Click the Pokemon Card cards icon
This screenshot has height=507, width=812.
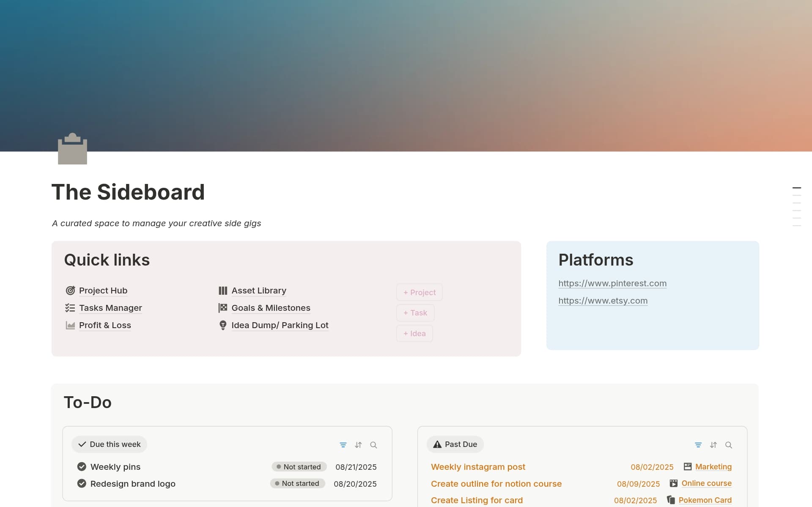point(671,499)
